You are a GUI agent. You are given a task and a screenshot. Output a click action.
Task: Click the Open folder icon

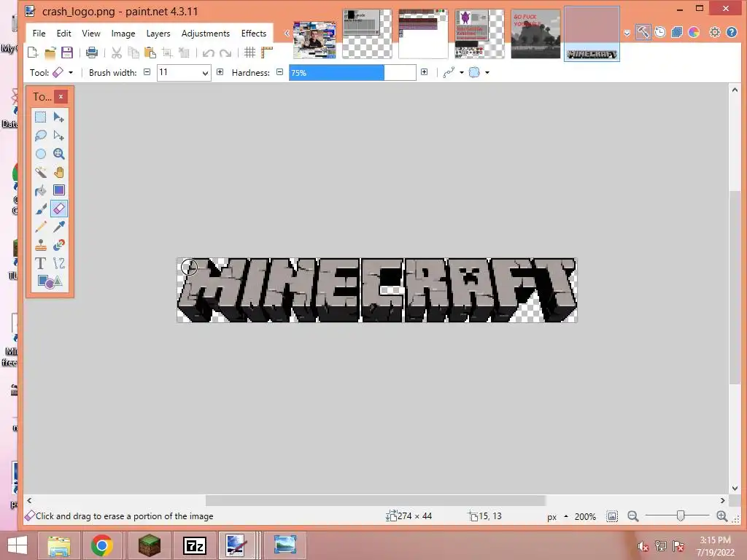pos(50,52)
